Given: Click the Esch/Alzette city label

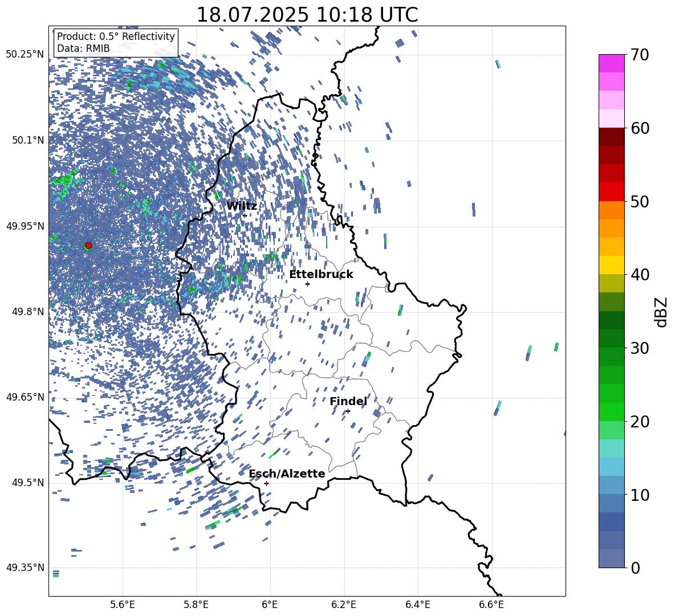Looking at the screenshot, I should (287, 474).
